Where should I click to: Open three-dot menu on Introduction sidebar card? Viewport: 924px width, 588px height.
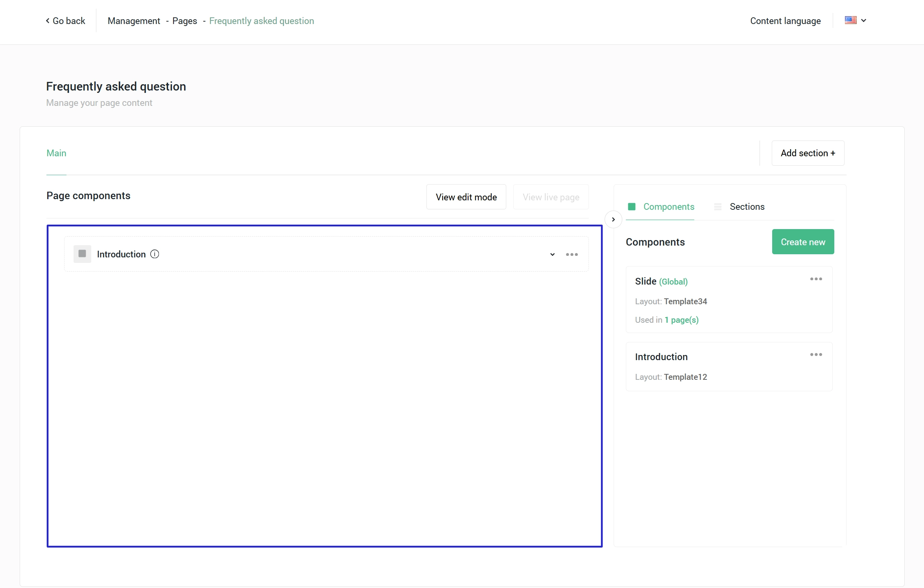pyautogui.click(x=816, y=355)
